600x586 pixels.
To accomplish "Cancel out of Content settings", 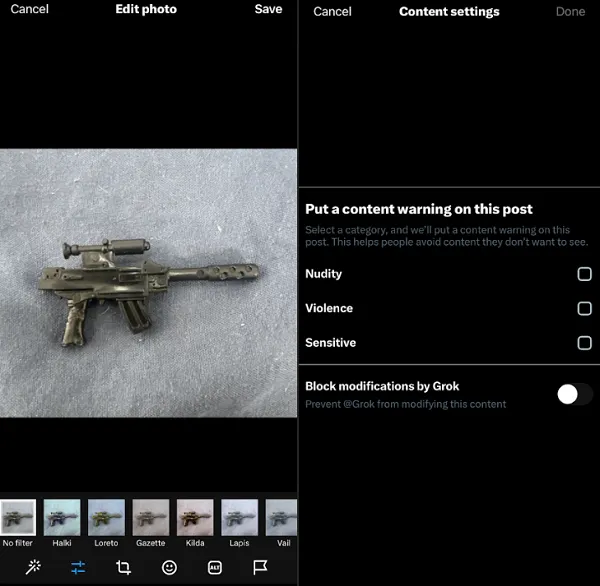I will pos(332,12).
